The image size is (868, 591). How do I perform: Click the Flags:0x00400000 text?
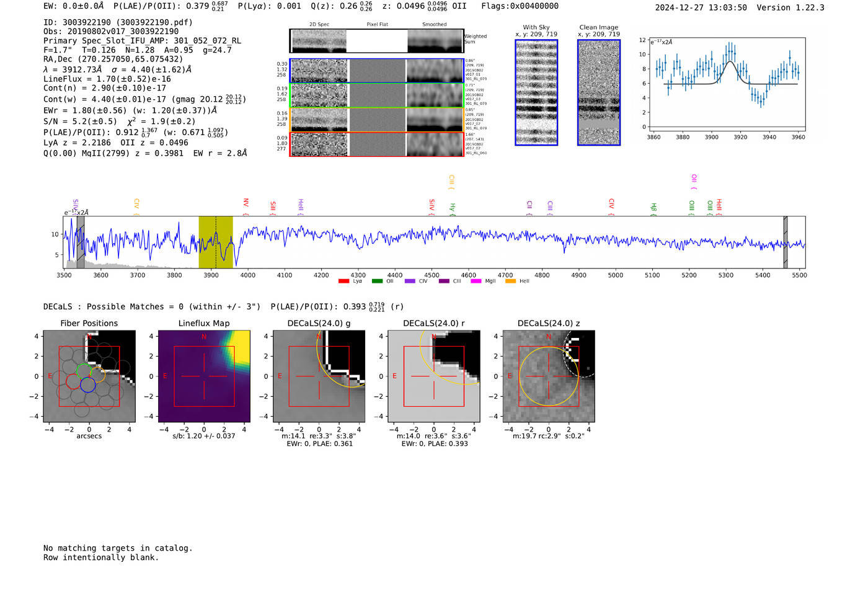coord(520,6)
